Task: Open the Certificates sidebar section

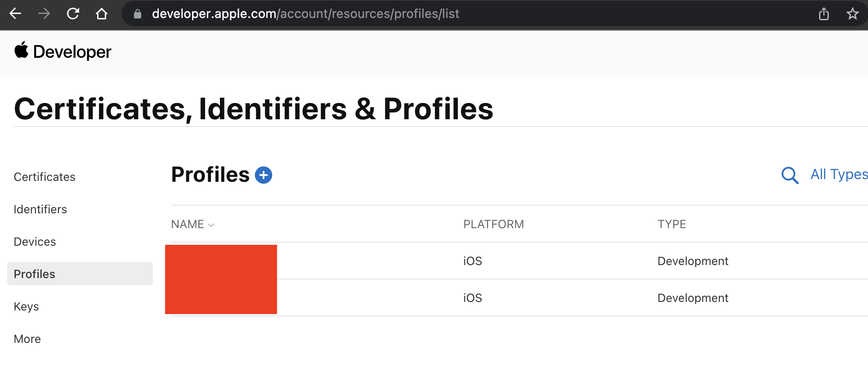Action: [45, 177]
